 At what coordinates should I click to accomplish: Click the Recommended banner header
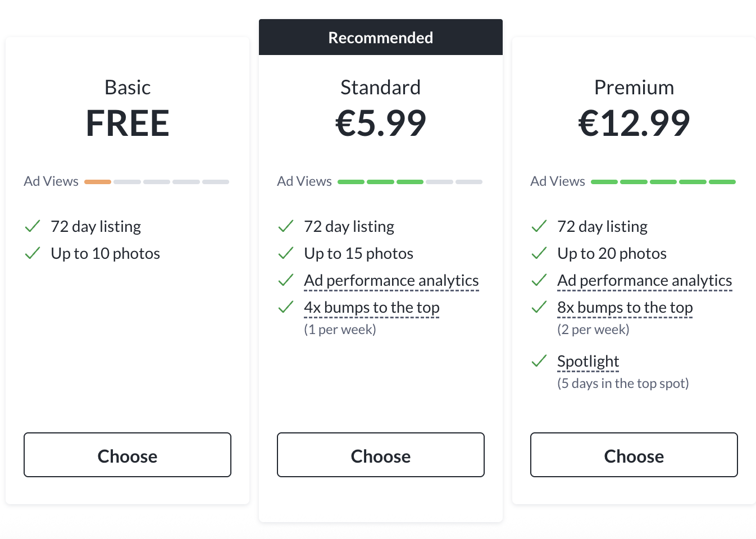pyautogui.click(x=381, y=38)
